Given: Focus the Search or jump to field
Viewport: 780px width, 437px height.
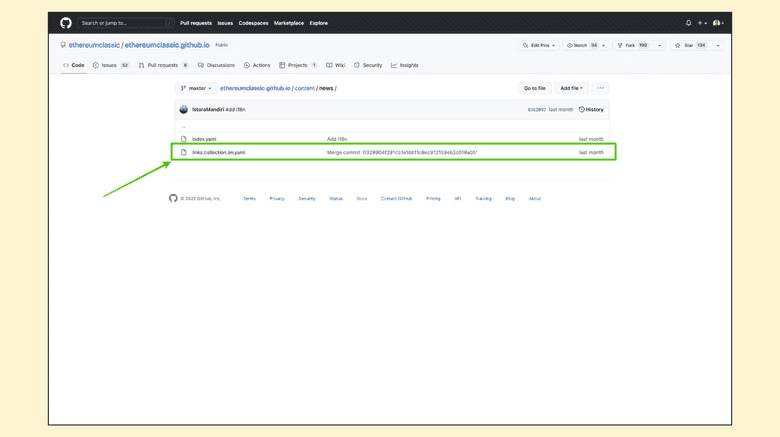Looking at the screenshot, I should [125, 23].
